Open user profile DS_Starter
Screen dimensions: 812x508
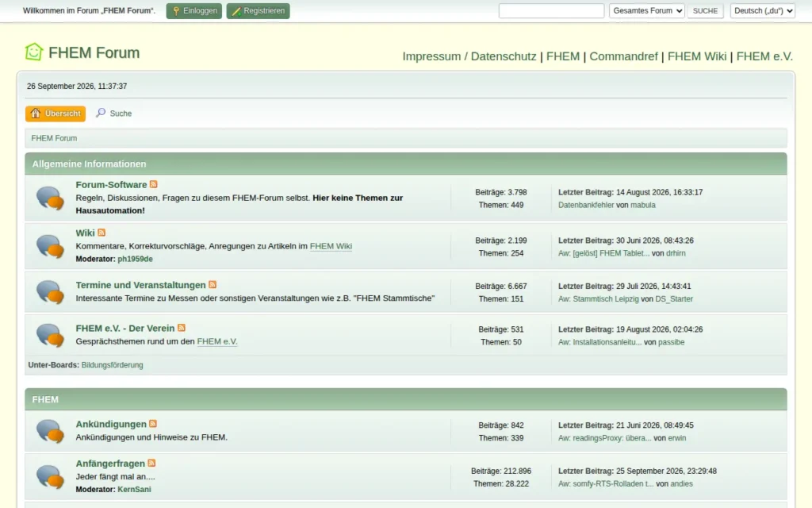674,298
